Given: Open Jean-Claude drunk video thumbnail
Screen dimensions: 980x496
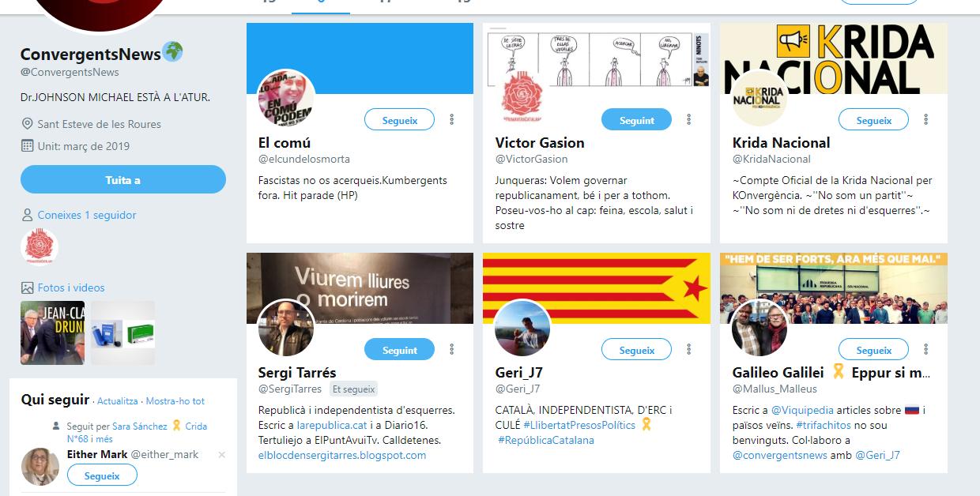Looking at the screenshot, I should (x=52, y=333).
